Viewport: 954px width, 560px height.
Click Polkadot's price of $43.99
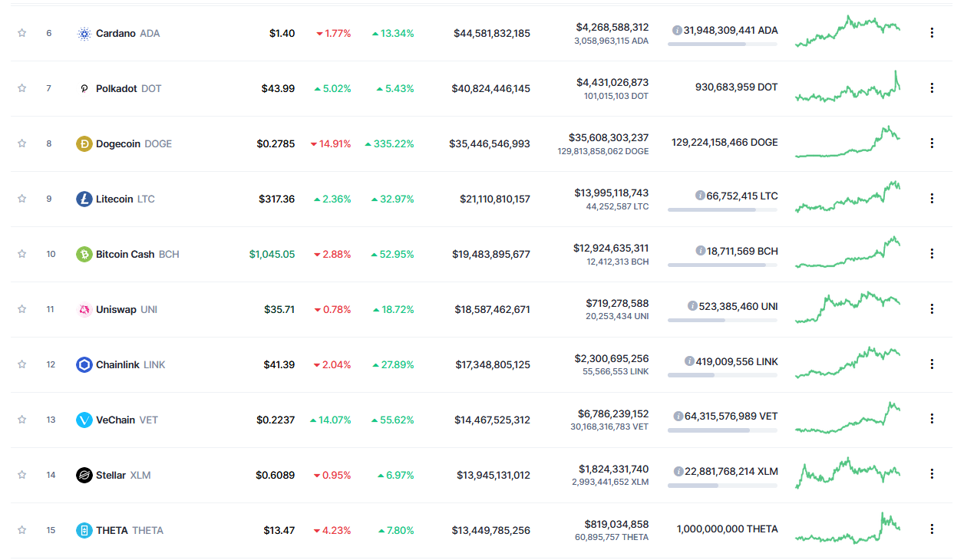click(x=278, y=89)
